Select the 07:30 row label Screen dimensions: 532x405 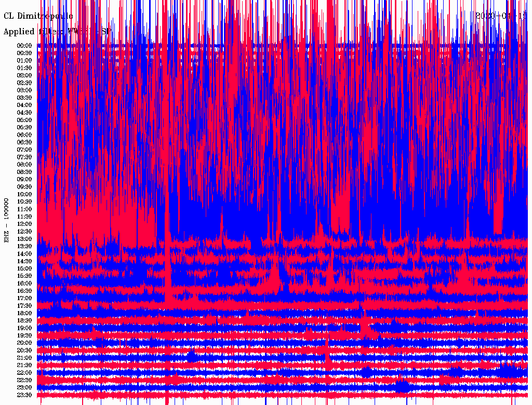(x=24, y=157)
